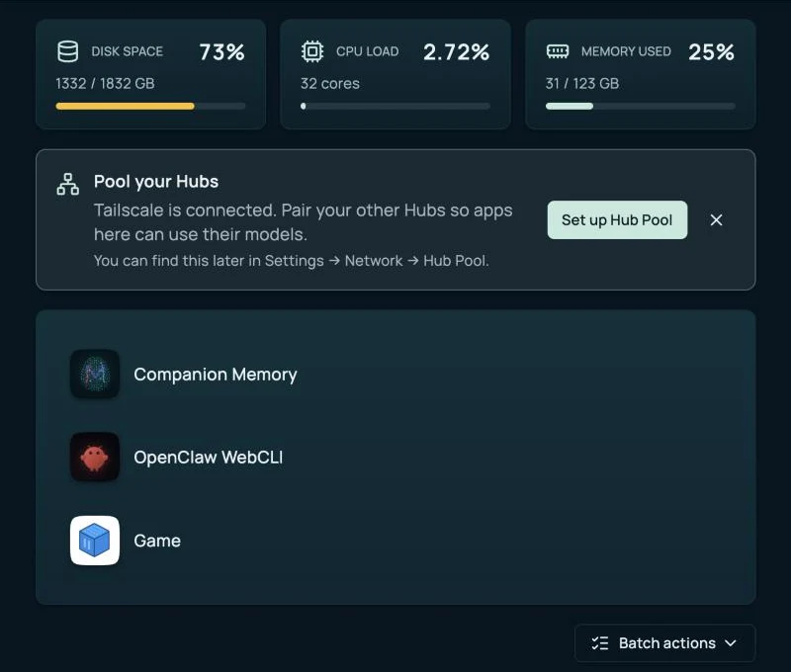Viewport: 791px width, 672px height.
Task: Select the Game app label
Action: (157, 541)
